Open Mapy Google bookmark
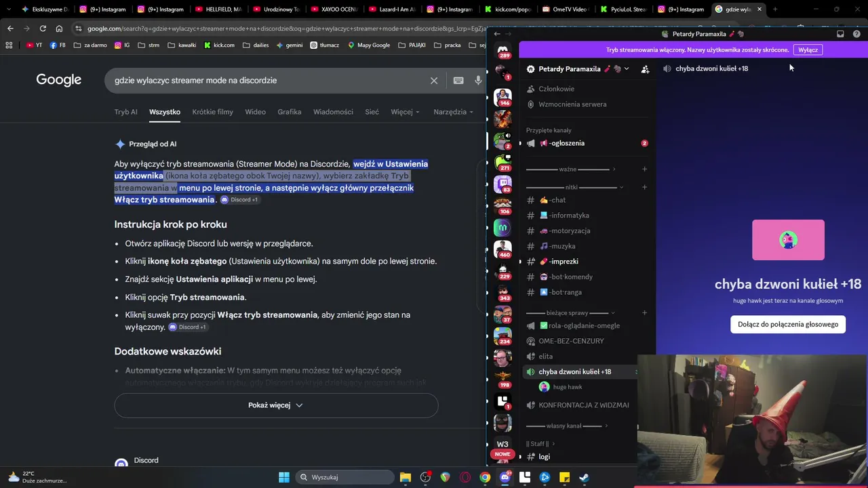Image resolution: width=868 pixels, height=488 pixels. pyautogui.click(x=369, y=45)
